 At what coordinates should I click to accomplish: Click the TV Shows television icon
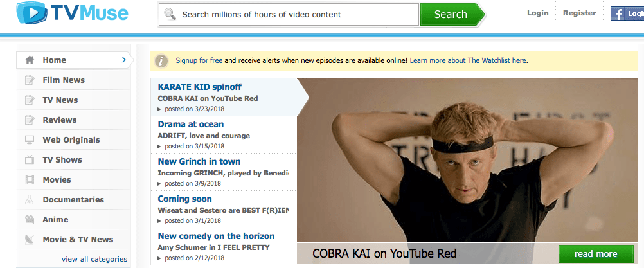pyautogui.click(x=30, y=159)
